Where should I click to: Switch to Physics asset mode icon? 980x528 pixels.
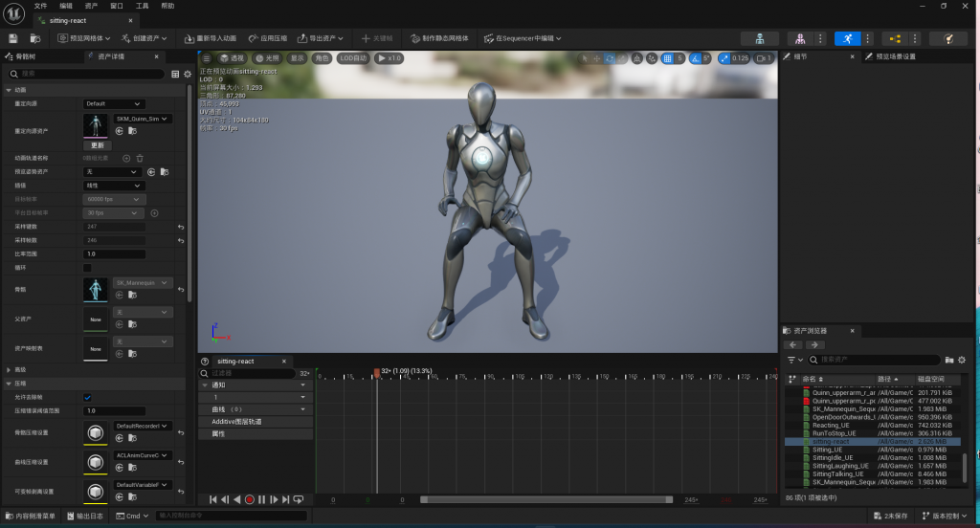(948, 39)
